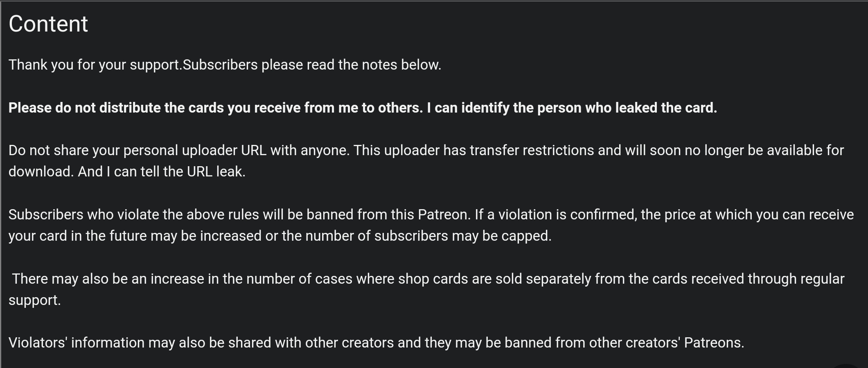Screen dimensions: 868x368
Task: Click the "Thank you for your support" sentence
Action: [94, 65]
